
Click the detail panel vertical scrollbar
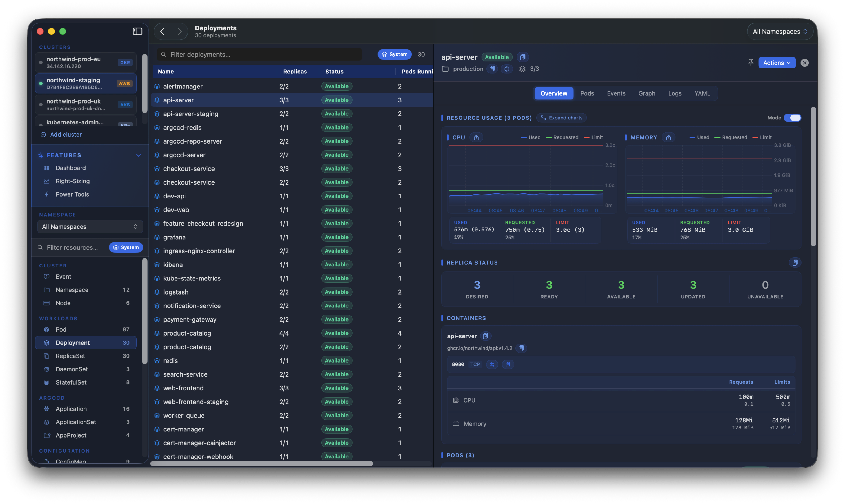(813, 177)
